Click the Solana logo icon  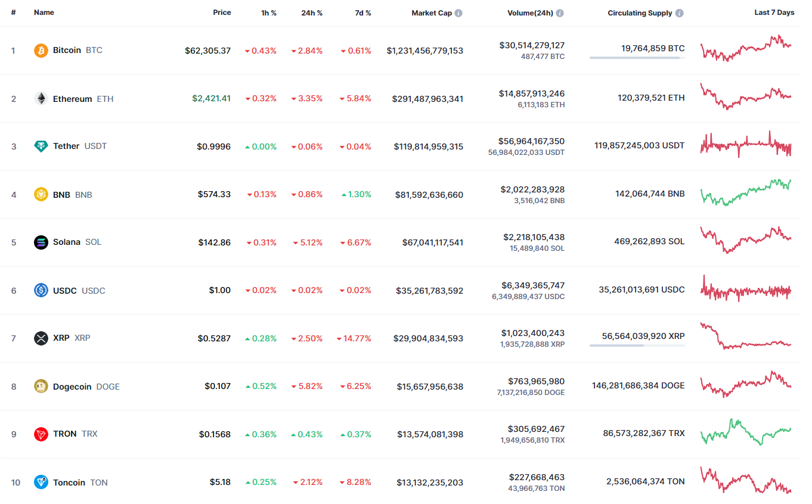[x=41, y=242]
